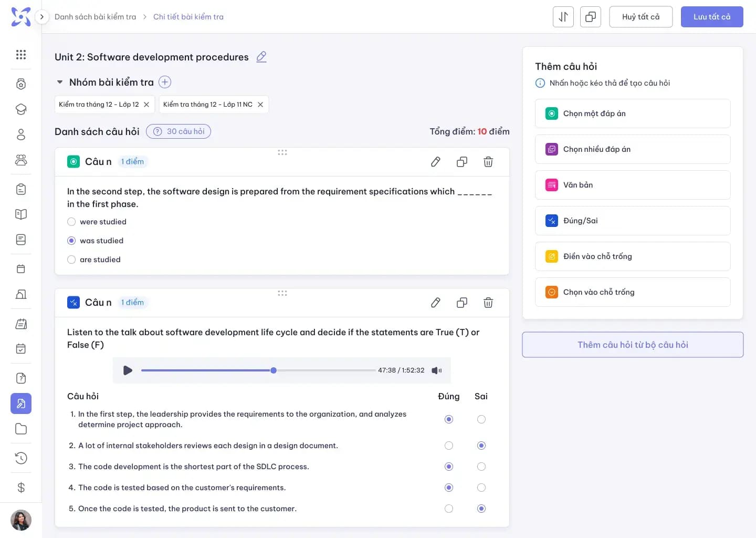
Task: Click the pencil icon beside the unit title
Action: coord(261,57)
